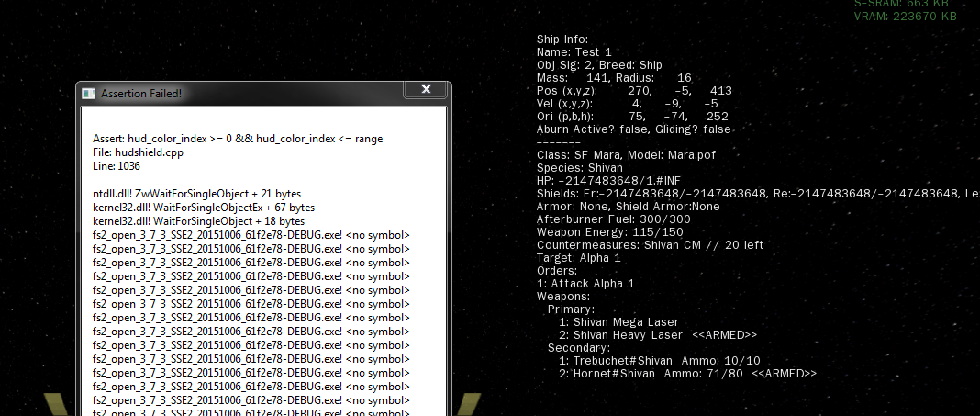Viewport: 980px width, 416px height.
Task: Click the 'Target: Alpha 1' line
Action: pyautogui.click(x=579, y=258)
